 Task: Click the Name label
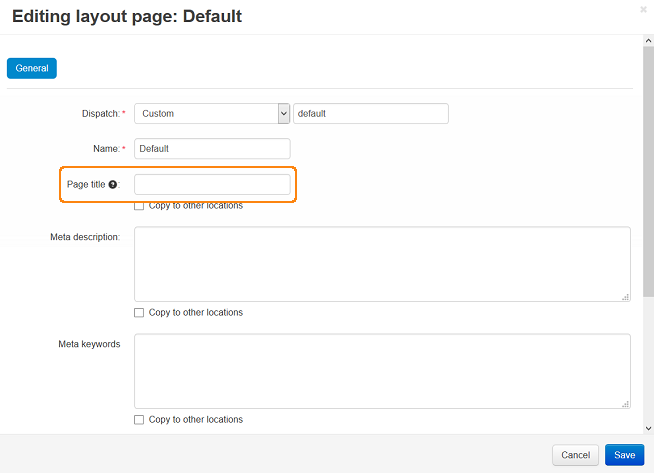tap(107, 148)
